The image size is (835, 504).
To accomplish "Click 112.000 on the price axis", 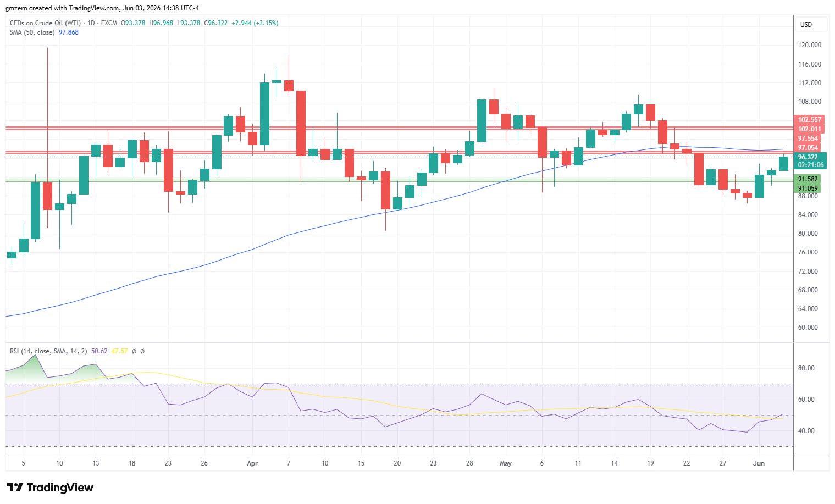I will (810, 83).
